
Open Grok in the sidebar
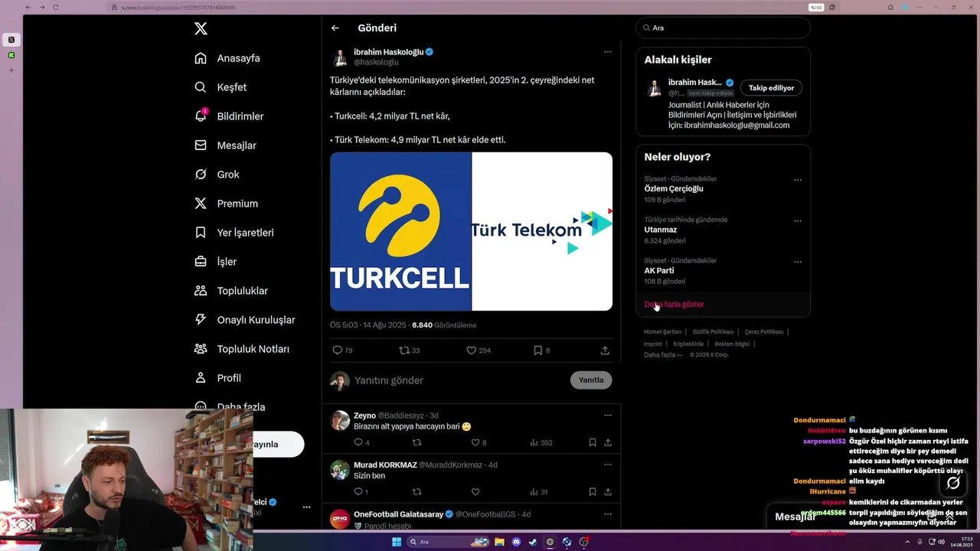click(217, 174)
